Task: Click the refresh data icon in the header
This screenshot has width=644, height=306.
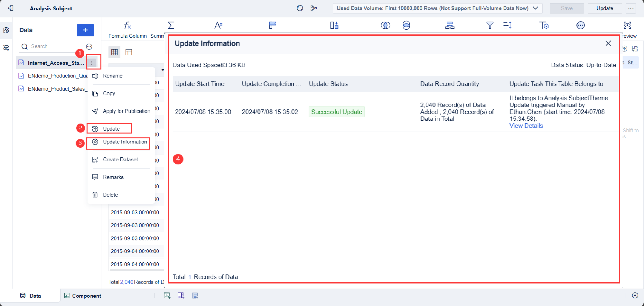Action: coord(300,8)
